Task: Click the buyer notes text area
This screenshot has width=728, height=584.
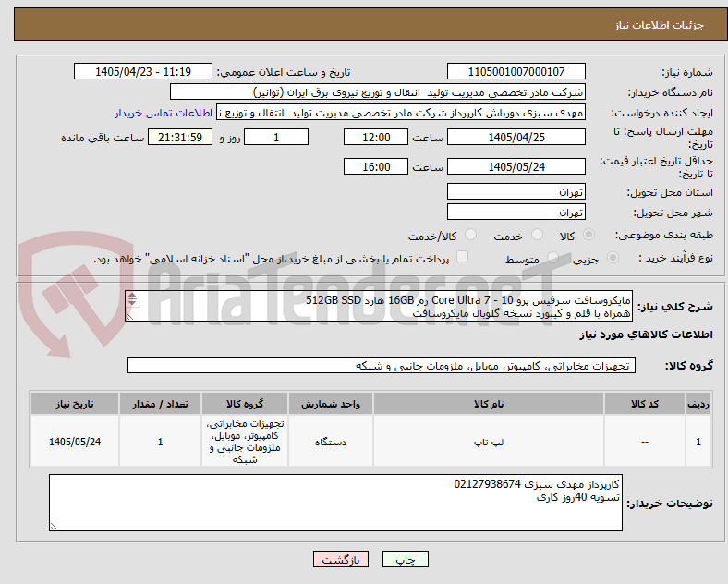Action: tap(335, 503)
